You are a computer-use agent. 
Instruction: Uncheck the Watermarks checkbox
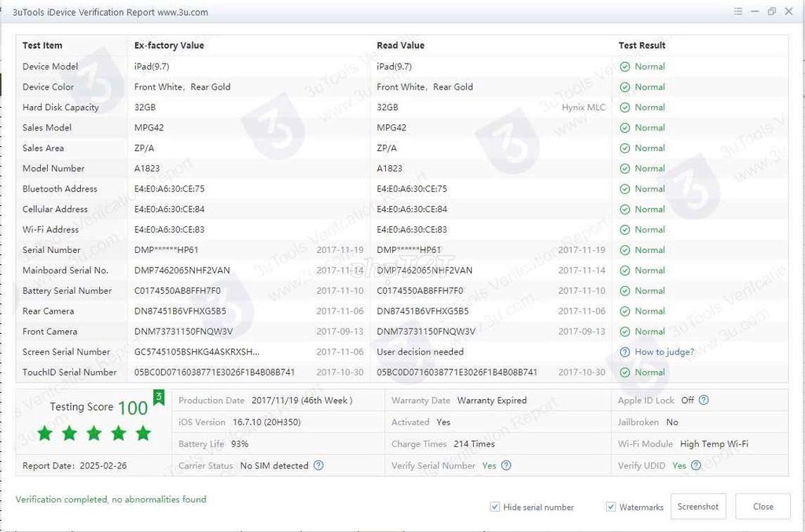coord(611,507)
